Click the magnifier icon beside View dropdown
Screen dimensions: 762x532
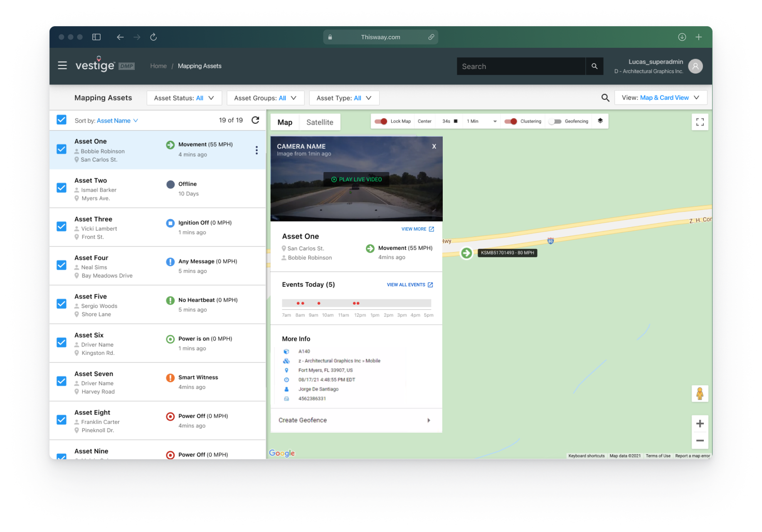[x=605, y=98]
